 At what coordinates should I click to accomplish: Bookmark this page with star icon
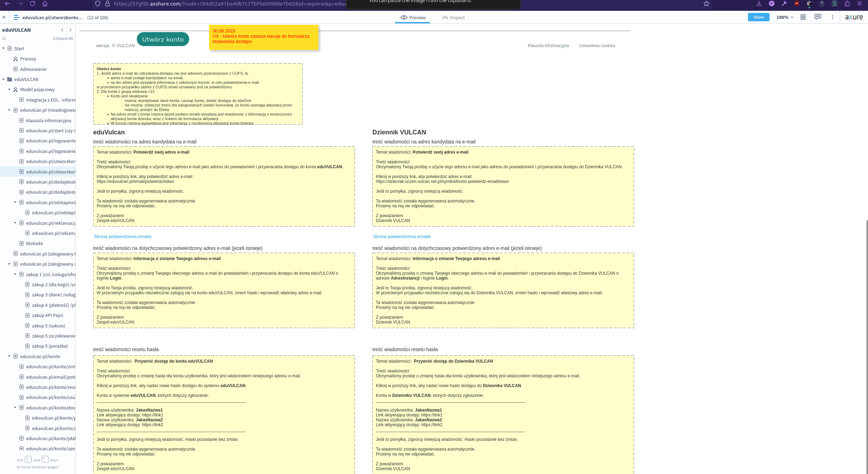[706, 3]
